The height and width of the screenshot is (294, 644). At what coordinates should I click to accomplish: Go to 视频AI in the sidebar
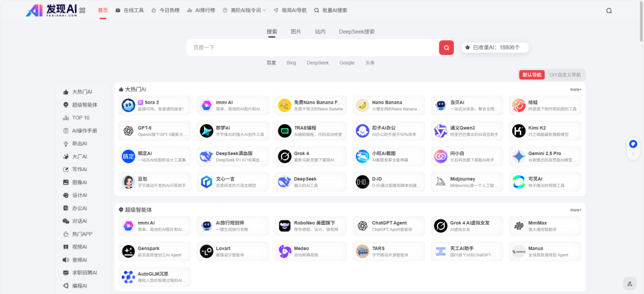click(75, 247)
